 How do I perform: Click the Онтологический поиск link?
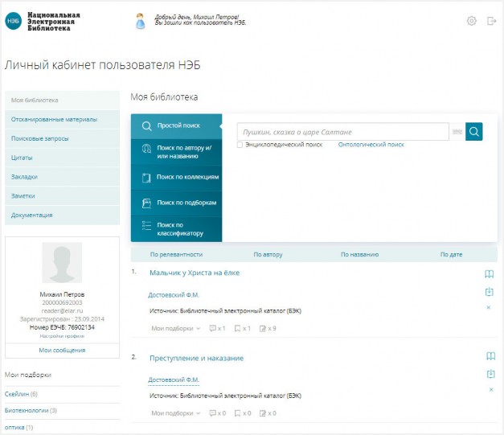(371, 145)
